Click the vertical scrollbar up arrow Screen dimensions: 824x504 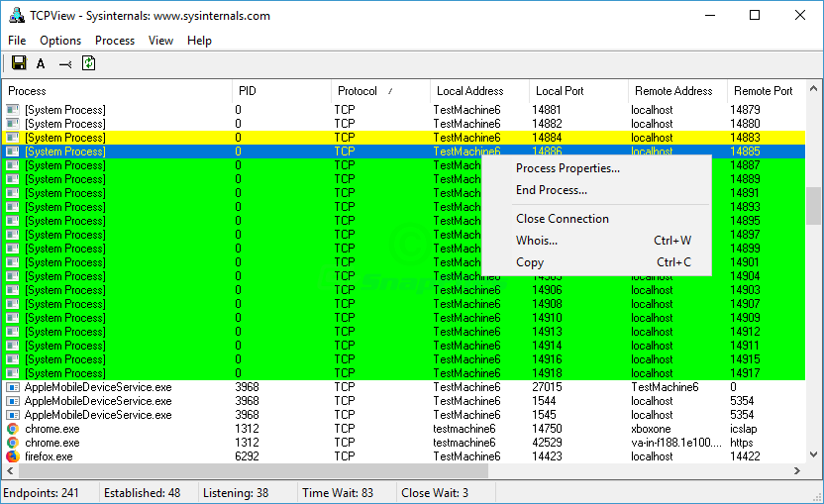pyautogui.click(x=813, y=88)
